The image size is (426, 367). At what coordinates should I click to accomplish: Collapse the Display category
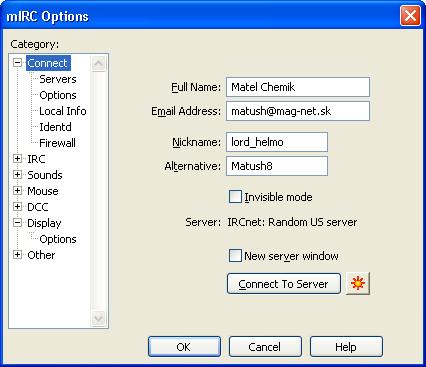pos(17,223)
